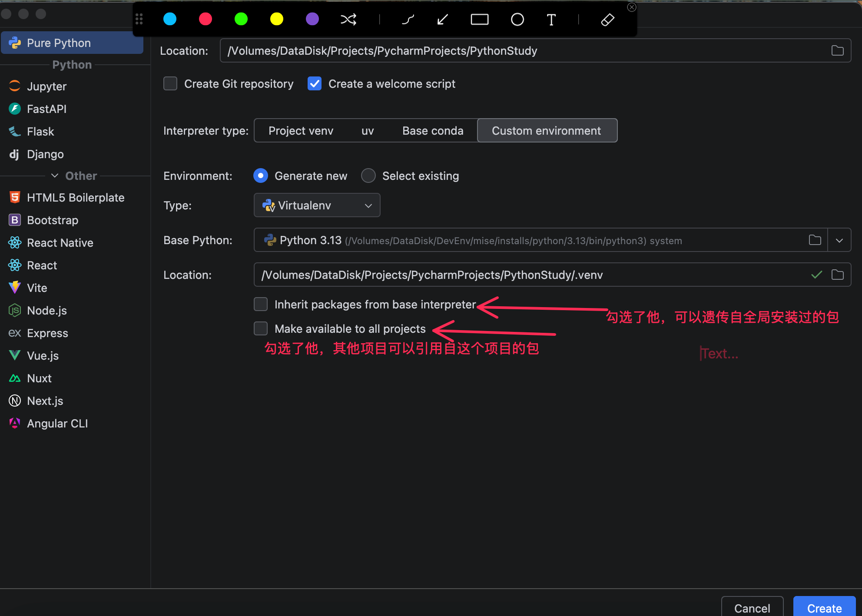This screenshot has width=862, height=616.
Task: Select the arrow drawing tool
Action: [x=443, y=20]
